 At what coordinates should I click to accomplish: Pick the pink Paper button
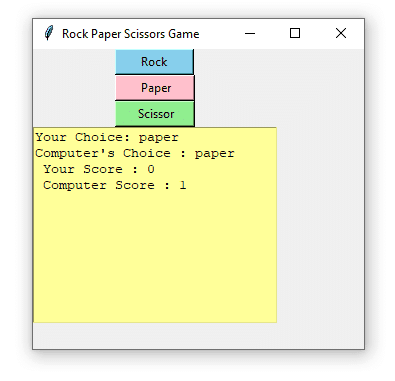(155, 88)
